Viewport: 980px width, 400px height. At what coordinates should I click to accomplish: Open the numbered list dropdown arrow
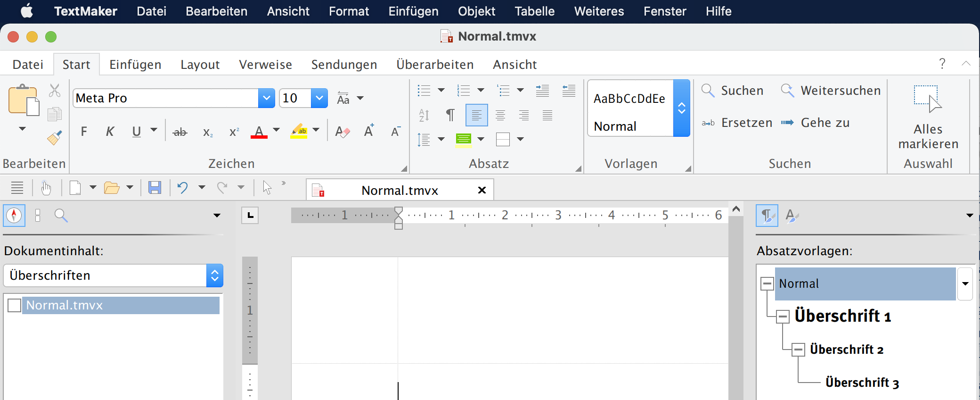point(481,90)
